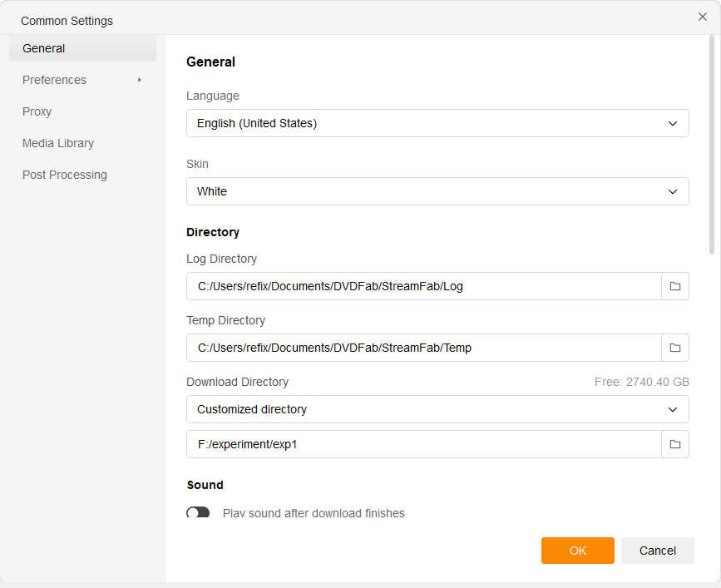Image resolution: width=721 pixels, height=588 pixels.
Task: Close the Common Settings dialog with X
Action: pyautogui.click(x=703, y=17)
